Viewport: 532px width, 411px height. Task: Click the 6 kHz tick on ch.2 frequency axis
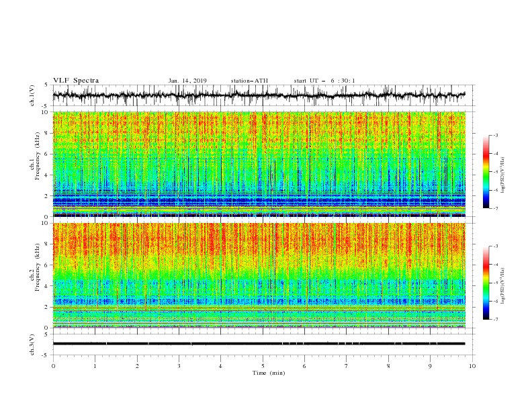(x=46, y=265)
